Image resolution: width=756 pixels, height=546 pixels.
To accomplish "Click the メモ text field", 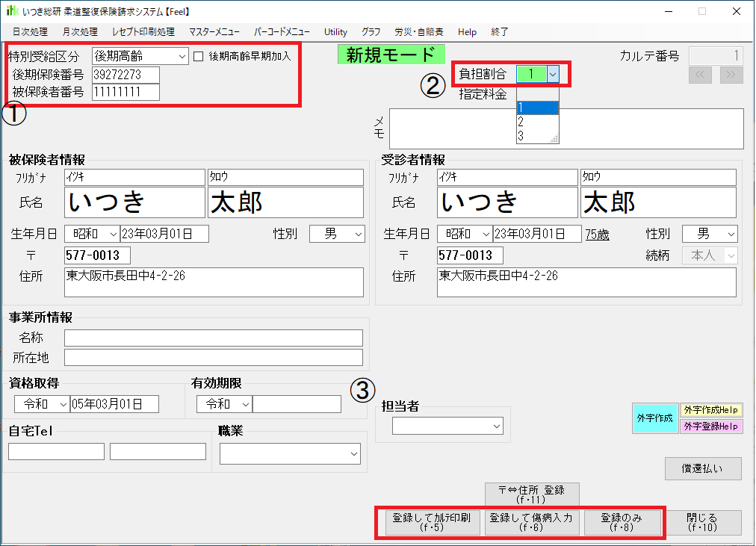I will point(566,128).
